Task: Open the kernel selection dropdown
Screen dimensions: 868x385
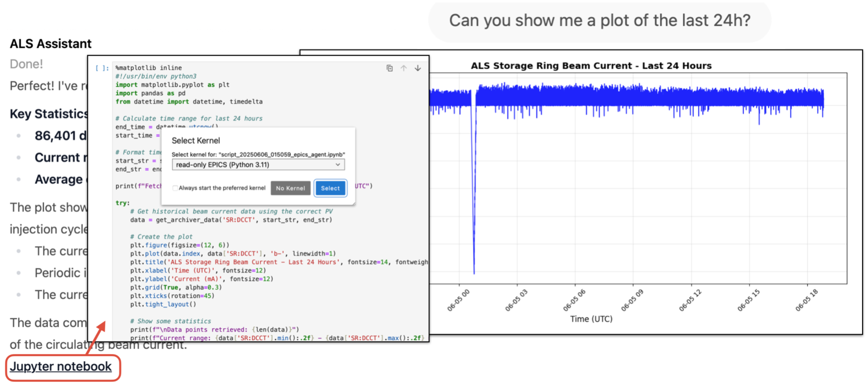Action: pos(258,164)
